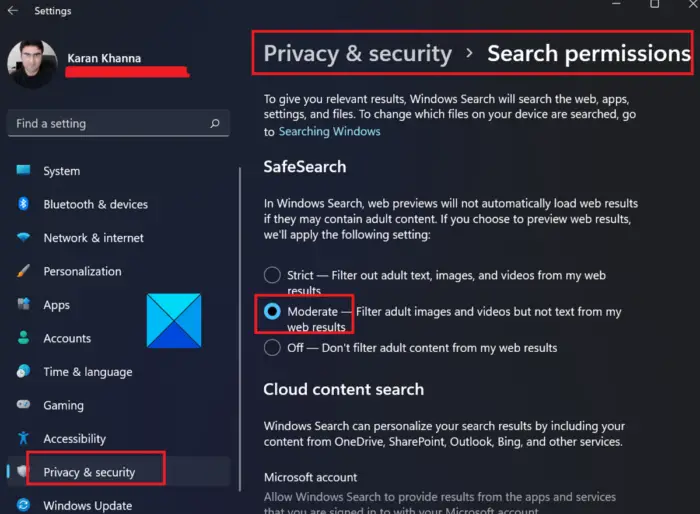This screenshot has height=514, width=700.
Task: Click the SafeSearch heading text
Action: [x=305, y=167]
